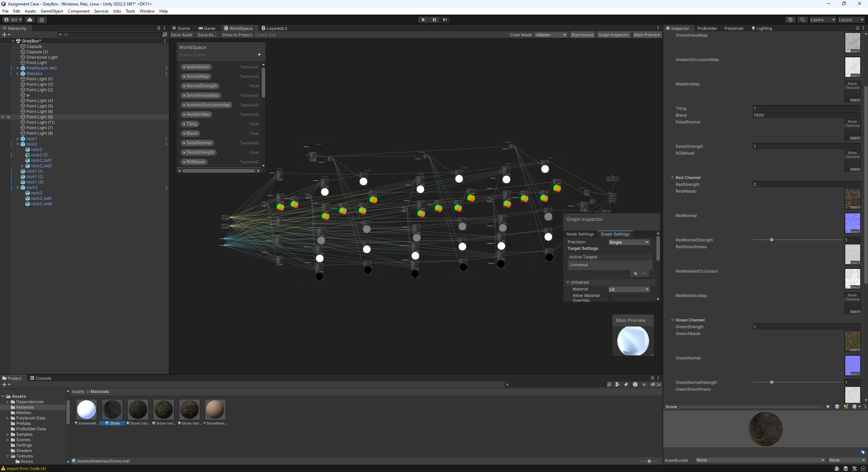Open the undo history icon
Image resolution: width=868 pixels, height=472 pixels.
(790, 20)
